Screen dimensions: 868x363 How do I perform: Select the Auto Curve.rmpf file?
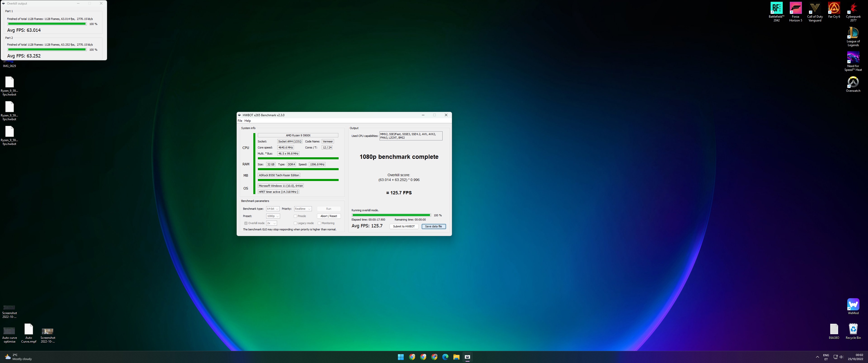pos(29,333)
